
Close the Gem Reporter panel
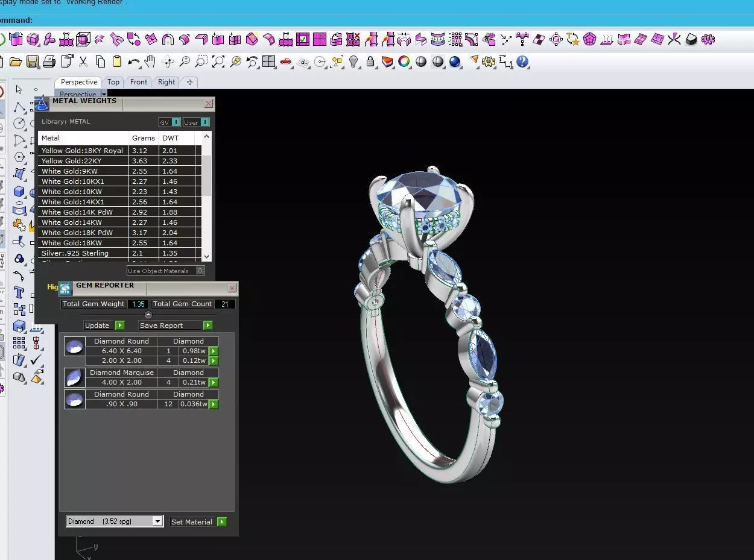232,288
